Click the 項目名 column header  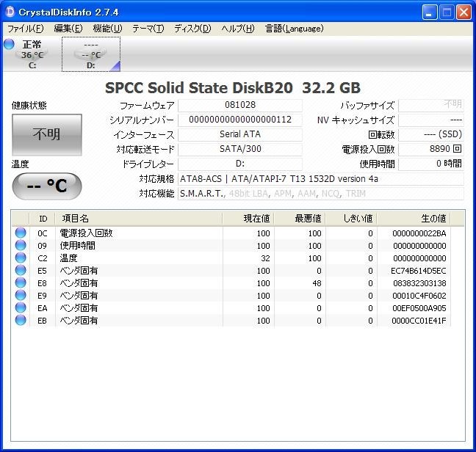(x=139, y=218)
